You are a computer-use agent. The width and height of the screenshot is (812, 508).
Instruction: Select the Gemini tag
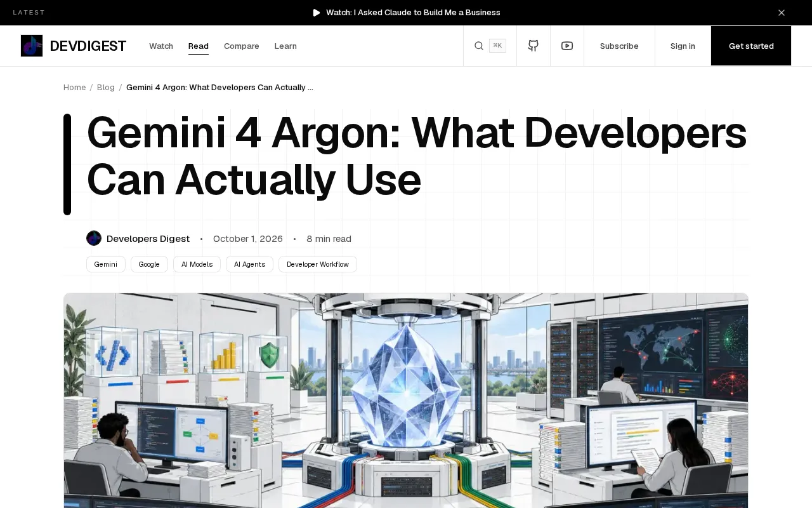(x=106, y=264)
